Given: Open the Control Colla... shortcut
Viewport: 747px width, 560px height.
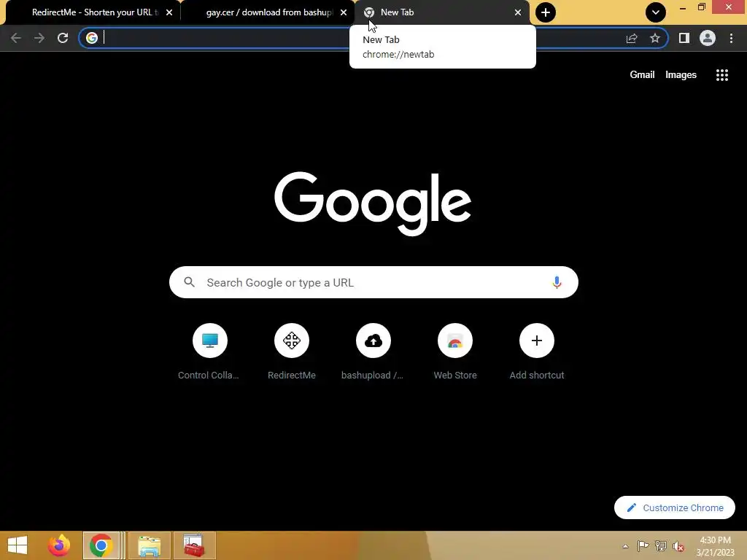Looking at the screenshot, I should pyautogui.click(x=209, y=351).
